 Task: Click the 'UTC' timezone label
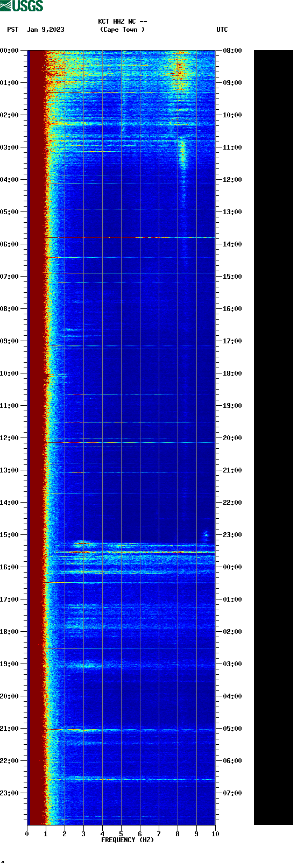pyautogui.click(x=222, y=30)
